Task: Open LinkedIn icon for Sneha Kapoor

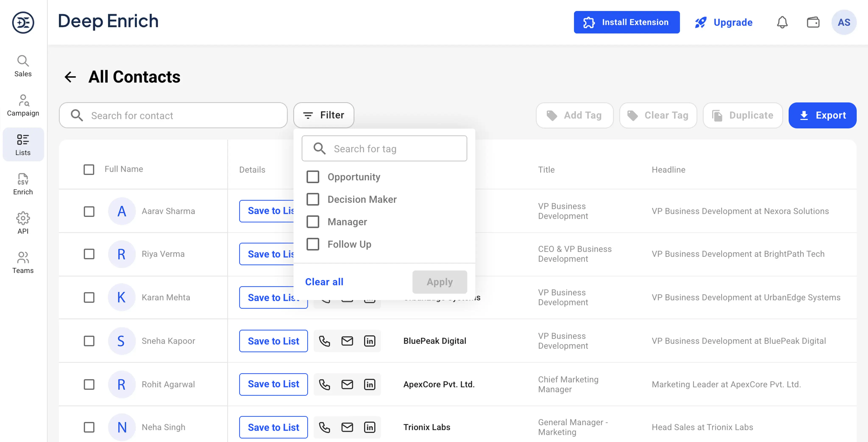Action: [370, 341]
